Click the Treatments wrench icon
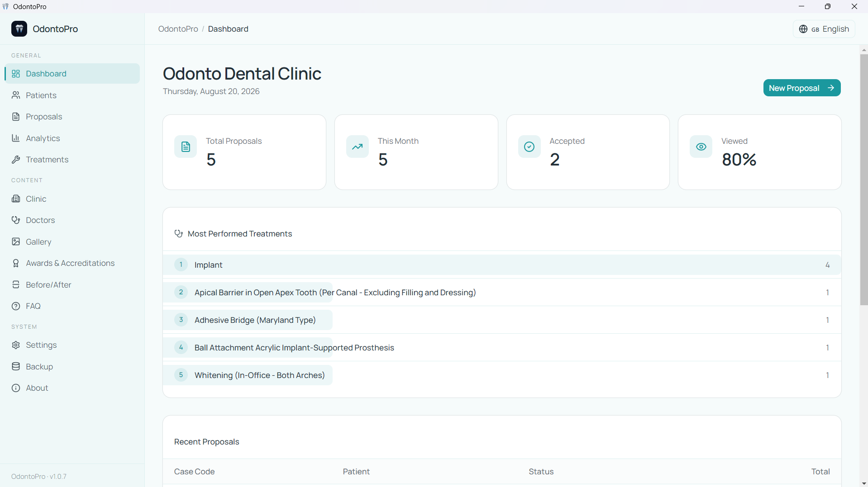Viewport: 868px width, 487px height. click(16, 160)
